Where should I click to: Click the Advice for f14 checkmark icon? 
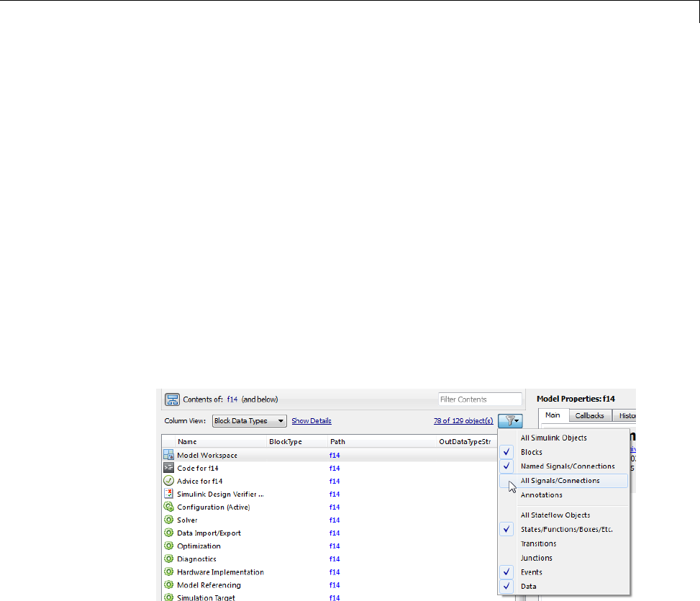(168, 481)
